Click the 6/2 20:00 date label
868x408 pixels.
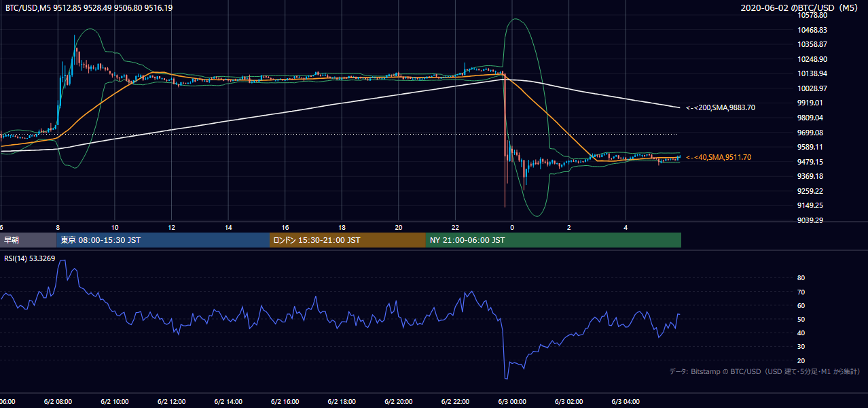tap(399, 401)
